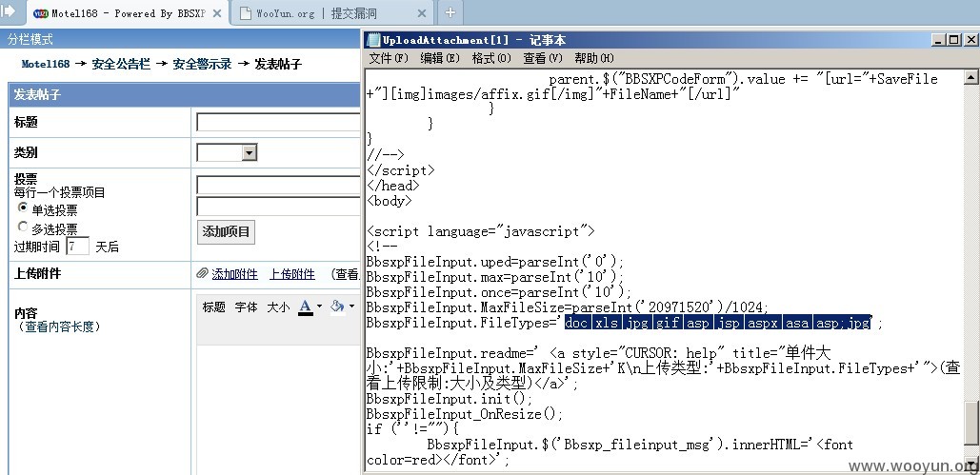Select the 多选投票 radio button
The height and width of the screenshot is (475, 980).
(23, 227)
